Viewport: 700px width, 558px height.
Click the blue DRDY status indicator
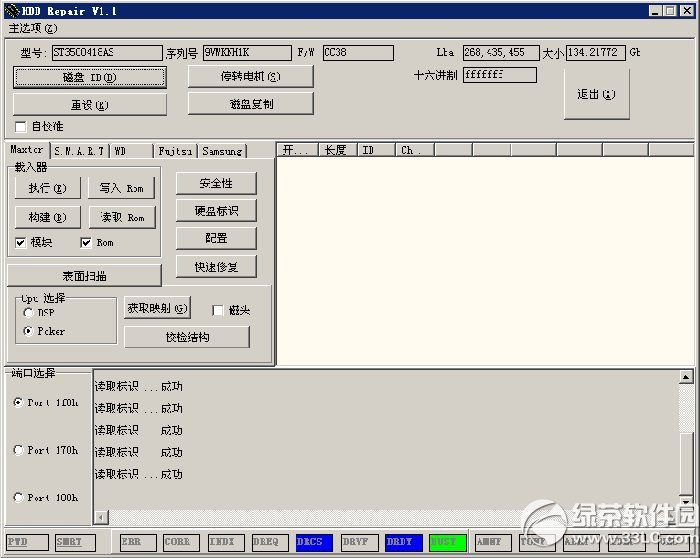404,542
